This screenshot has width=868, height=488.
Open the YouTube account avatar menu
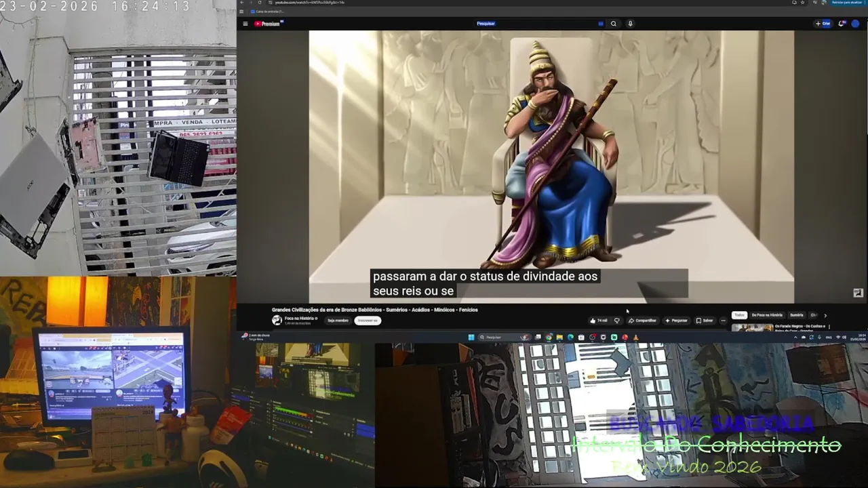click(855, 24)
